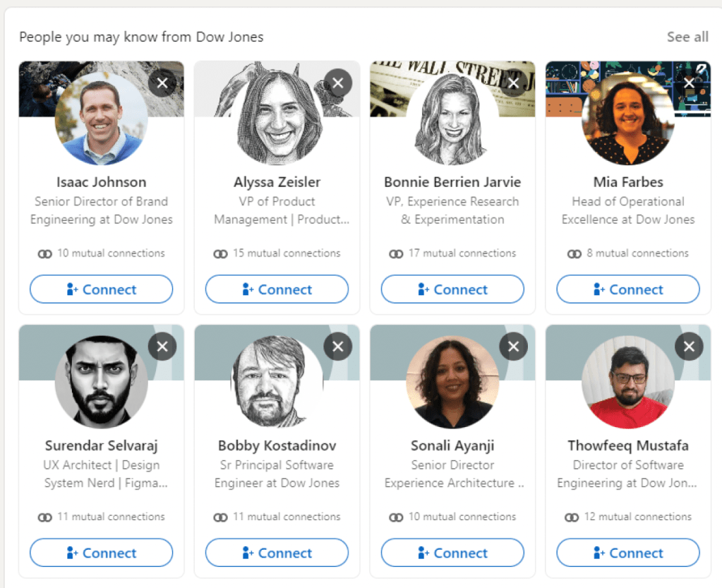Connect with Isaac Johnson

click(102, 289)
